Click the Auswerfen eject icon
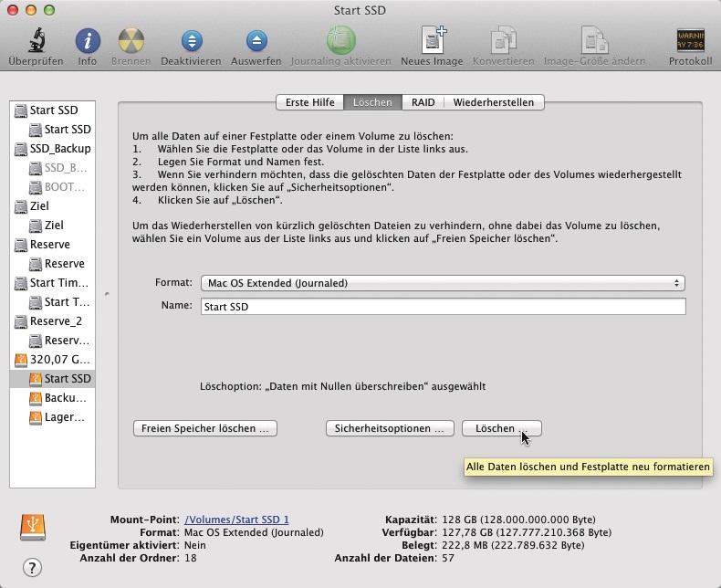The image size is (721, 588). click(x=256, y=40)
